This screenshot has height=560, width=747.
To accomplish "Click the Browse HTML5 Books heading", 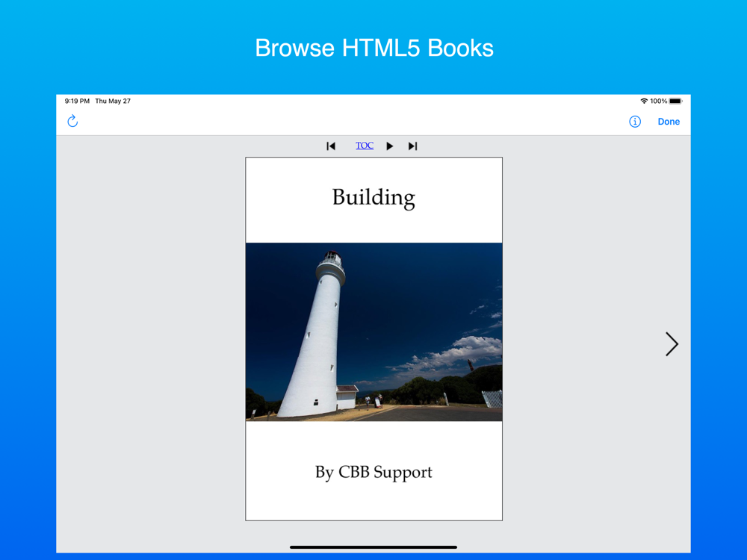I will (374, 48).
